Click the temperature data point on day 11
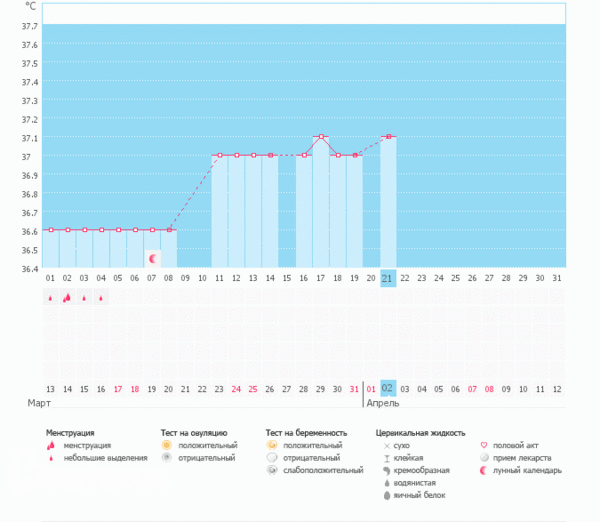This screenshot has height=522, width=600. [219, 155]
